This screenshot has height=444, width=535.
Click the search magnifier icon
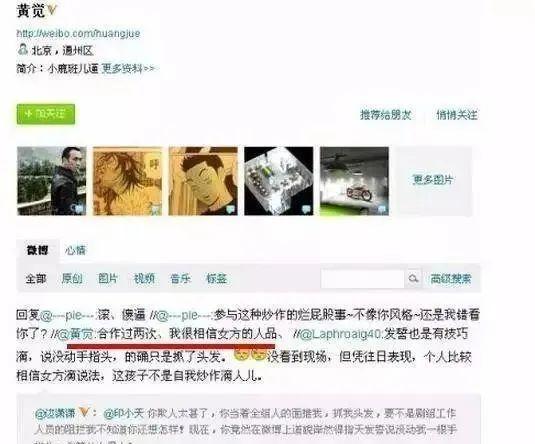click(x=413, y=278)
